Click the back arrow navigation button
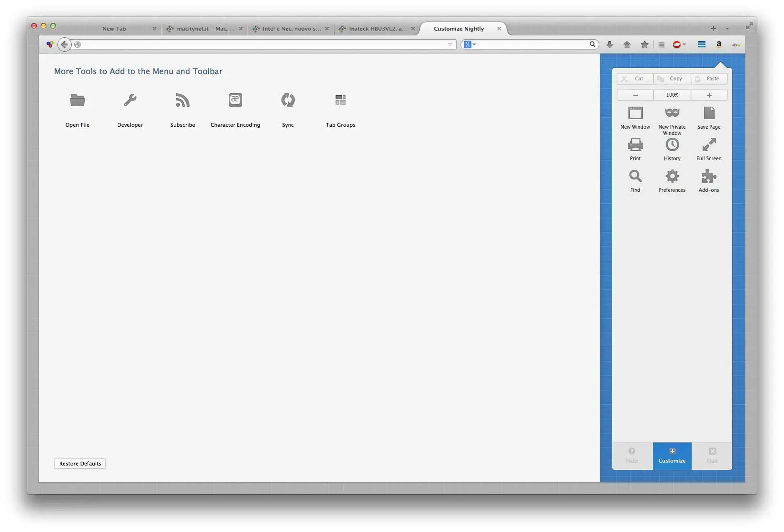784x532 pixels. click(x=65, y=44)
